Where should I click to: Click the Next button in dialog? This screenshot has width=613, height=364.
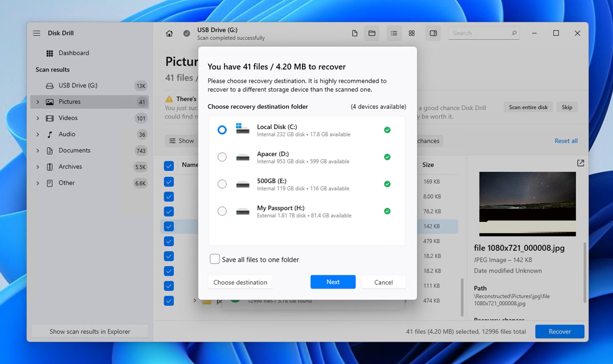pos(333,282)
